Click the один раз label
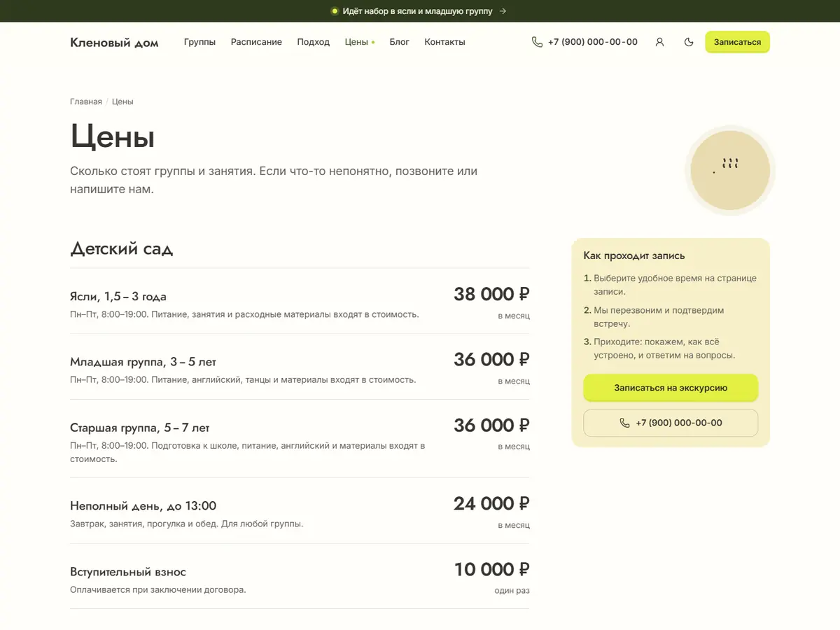 pos(512,591)
